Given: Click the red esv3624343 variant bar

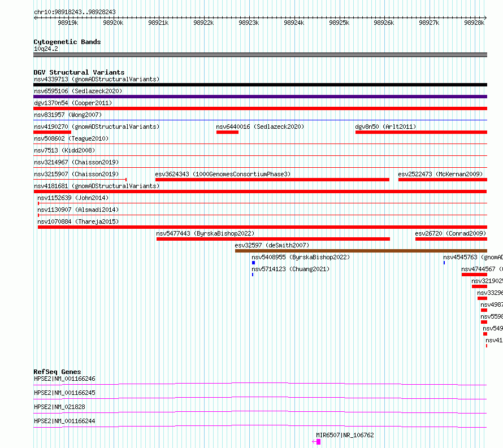Looking at the screenshot, I should click(x=272, y=180).
